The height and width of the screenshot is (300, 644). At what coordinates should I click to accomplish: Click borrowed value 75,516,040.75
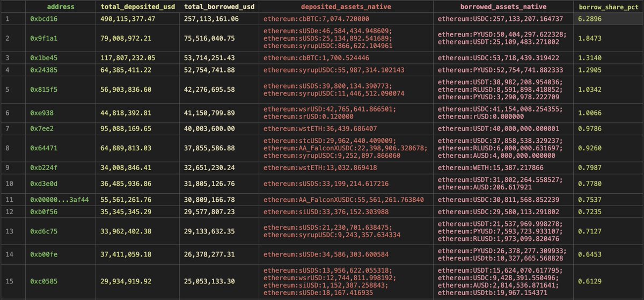209,39
